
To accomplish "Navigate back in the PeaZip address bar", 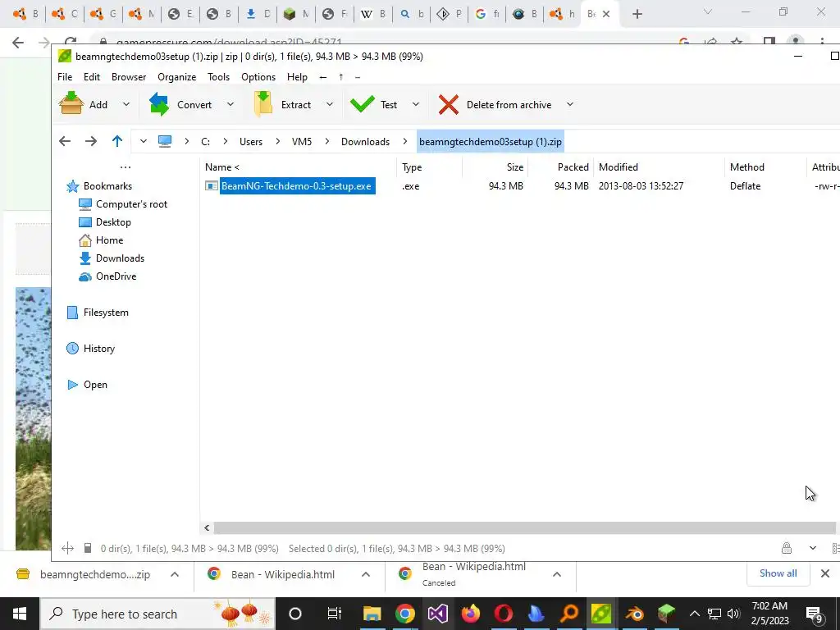I will tap(65, 141).
